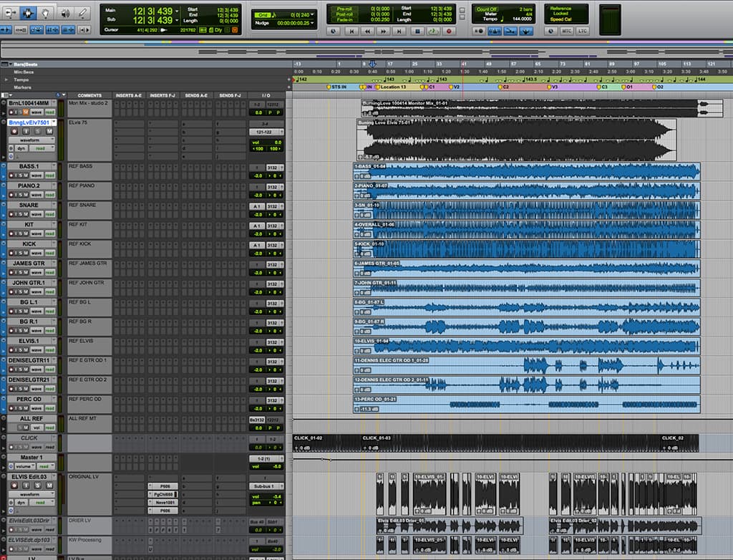Toggle Mute on BnngLvElv7501 track
Screen dimensions: 733x560
click(x=49, y=132)
